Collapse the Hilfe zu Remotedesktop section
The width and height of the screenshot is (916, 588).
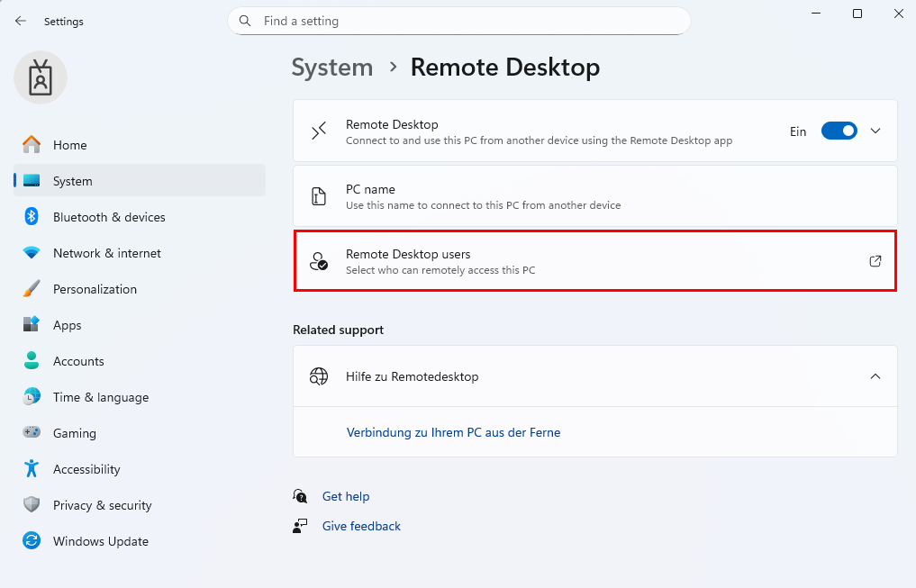[x=875, y=376]
